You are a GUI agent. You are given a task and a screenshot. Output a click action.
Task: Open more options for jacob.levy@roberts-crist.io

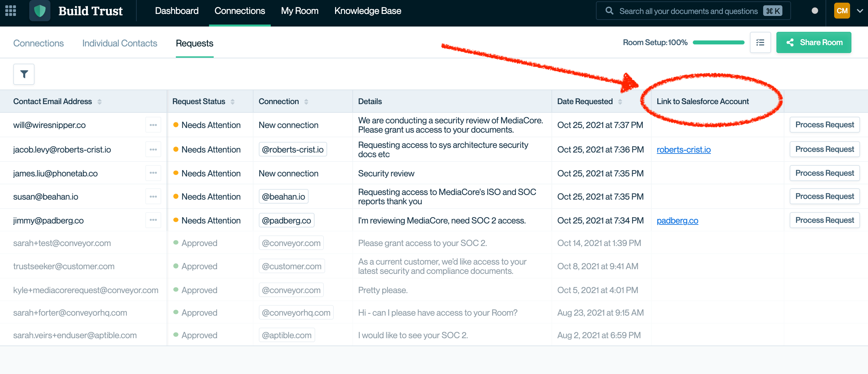click(x=153, y=150)
